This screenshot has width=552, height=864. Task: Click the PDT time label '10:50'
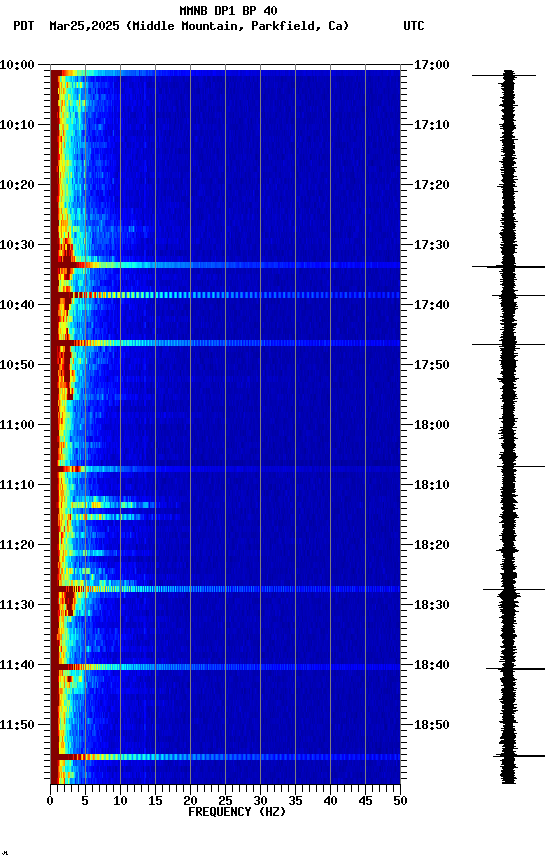click(17, 365)
